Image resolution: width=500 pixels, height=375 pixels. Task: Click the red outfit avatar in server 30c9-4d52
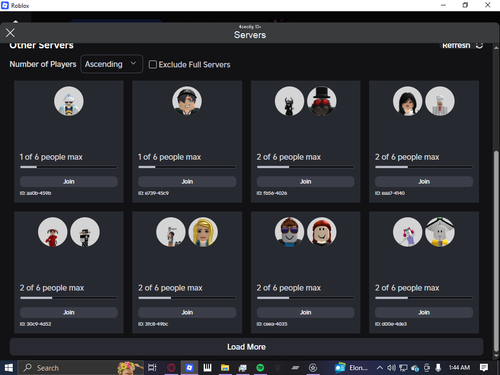(53, 232)
